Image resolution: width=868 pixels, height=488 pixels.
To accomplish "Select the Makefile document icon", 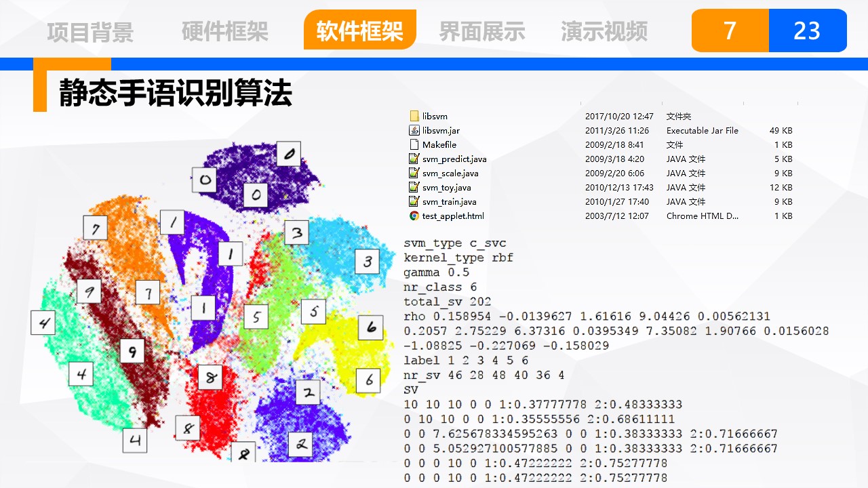I will pos(414,145).
